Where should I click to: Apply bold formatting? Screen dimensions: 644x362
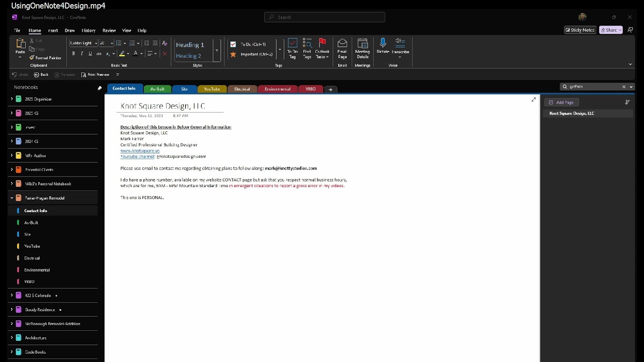point(73,54)
